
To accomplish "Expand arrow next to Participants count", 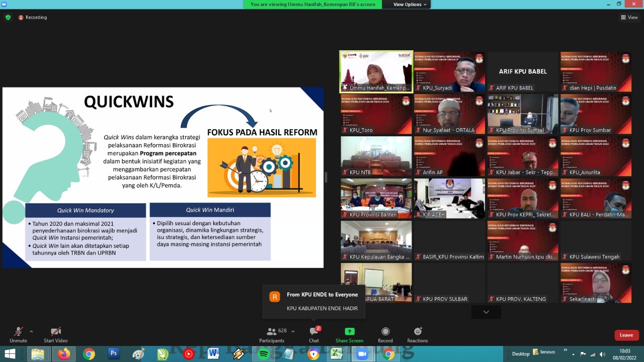I will [293, 331].
